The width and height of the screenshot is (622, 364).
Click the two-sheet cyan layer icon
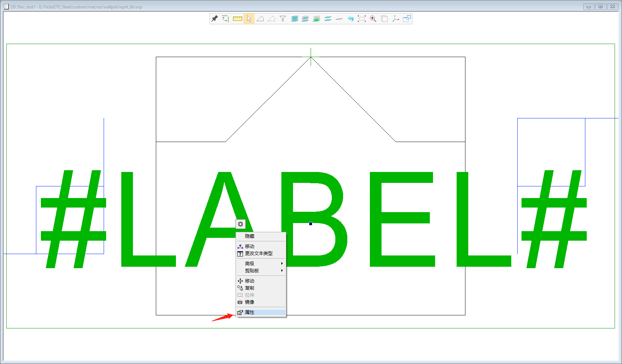pos(328,19)
